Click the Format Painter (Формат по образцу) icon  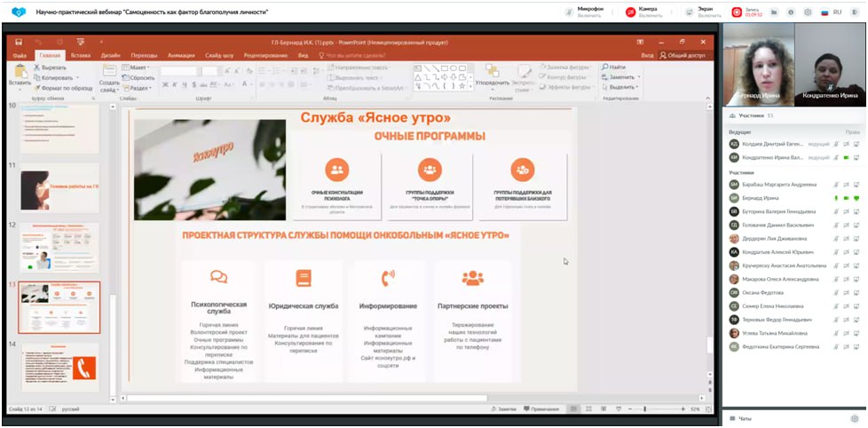coord(36,88)
